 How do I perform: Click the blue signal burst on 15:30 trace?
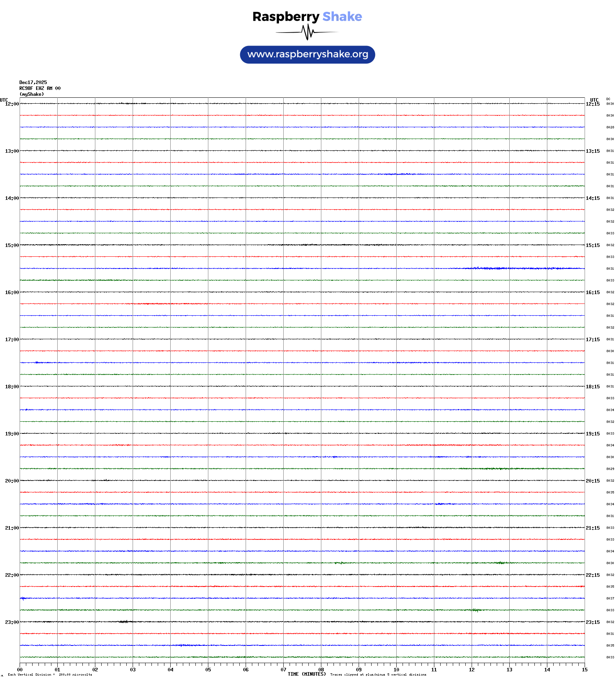510,269
